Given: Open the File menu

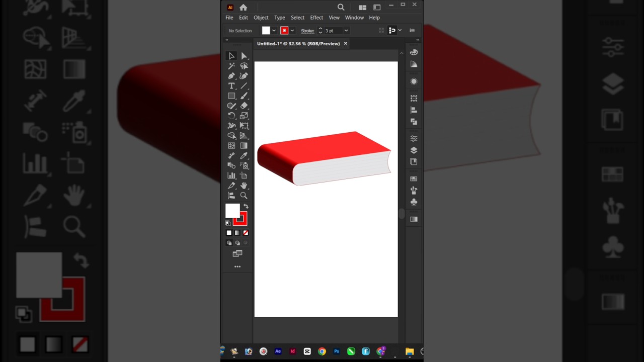Looking at the screenshot, I should (229, 18).
